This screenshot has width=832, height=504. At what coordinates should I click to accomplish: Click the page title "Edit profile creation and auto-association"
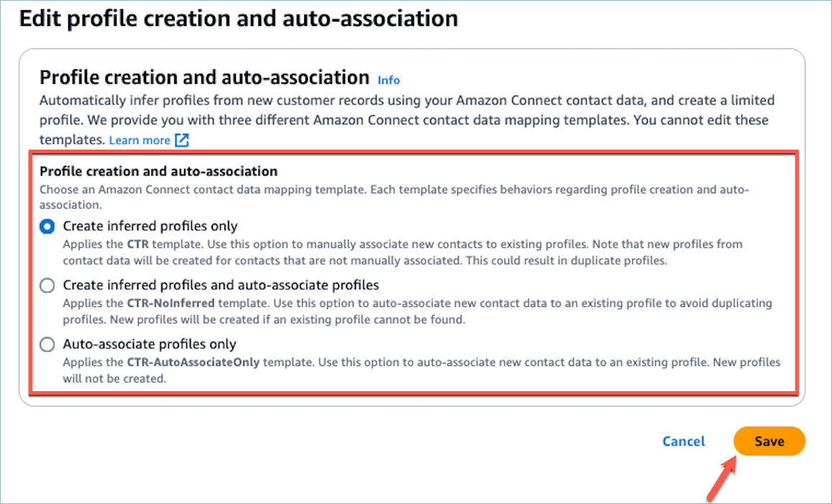(239, 18)
